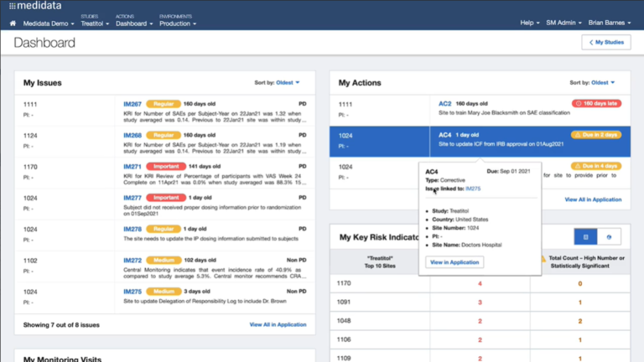Viewport: 644px width, 362px height.
Task: Click the Due in 2 days badge
Action: 596,135
